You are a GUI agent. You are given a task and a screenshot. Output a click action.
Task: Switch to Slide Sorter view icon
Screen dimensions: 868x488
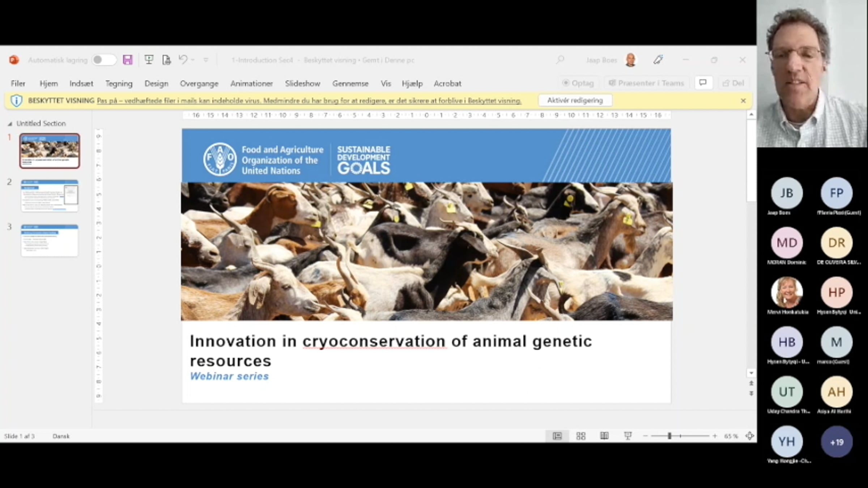tap(581, 436)
